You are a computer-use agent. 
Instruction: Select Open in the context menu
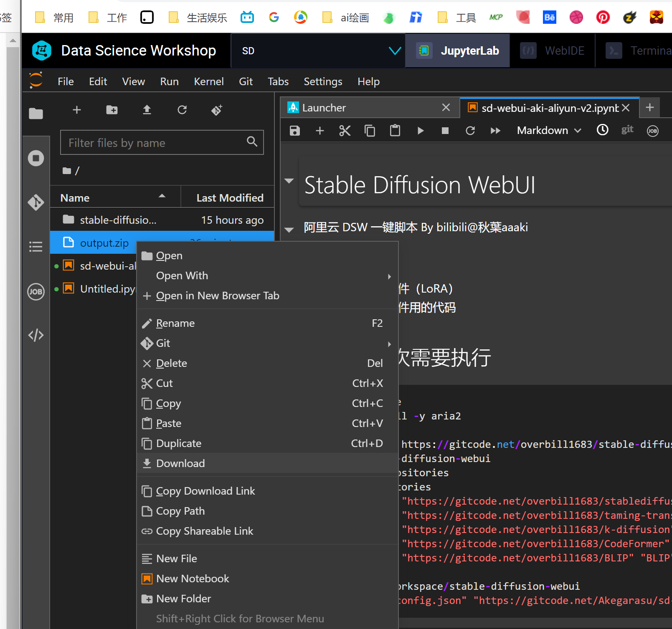[x=267, y=256]
